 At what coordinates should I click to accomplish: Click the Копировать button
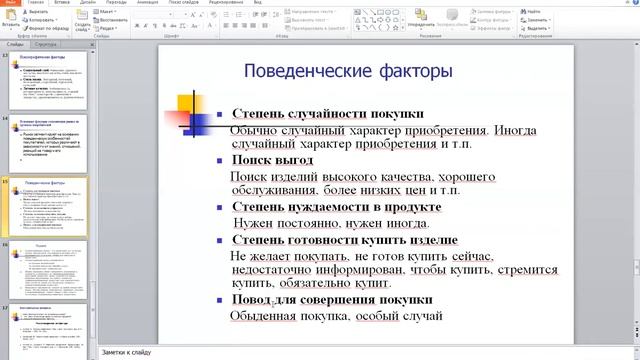click(40, 20)
